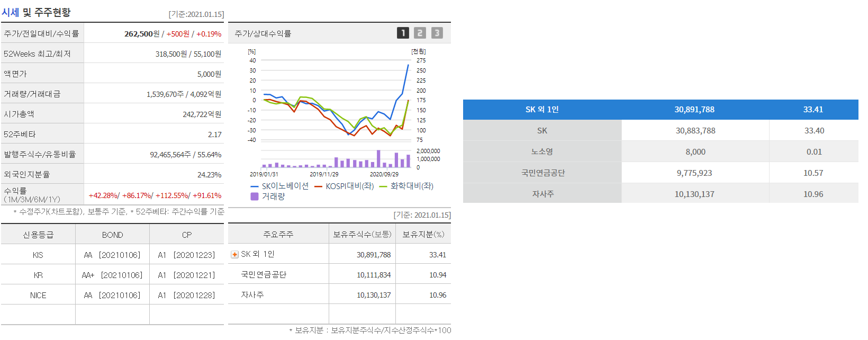Select the 10.57 percentage value
Screen dimensions: 868x340
pyautogui.click(x=813, y=173)
